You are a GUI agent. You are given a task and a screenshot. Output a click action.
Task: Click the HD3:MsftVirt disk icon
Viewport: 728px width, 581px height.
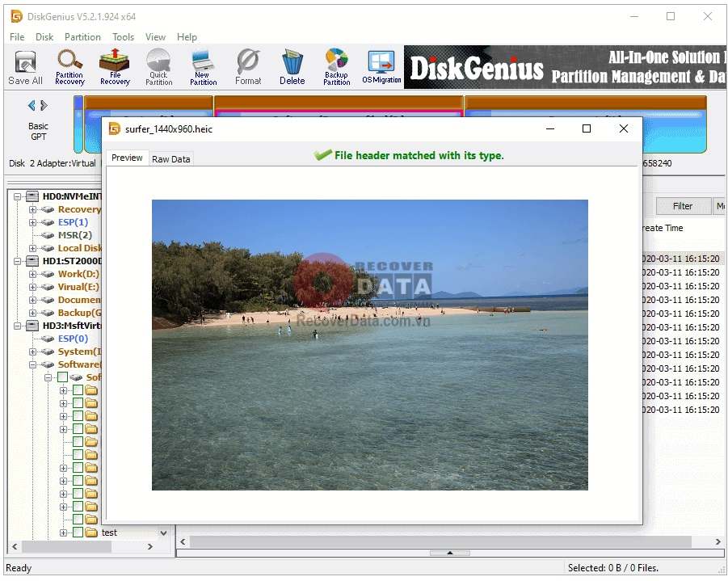coord(32,326)
